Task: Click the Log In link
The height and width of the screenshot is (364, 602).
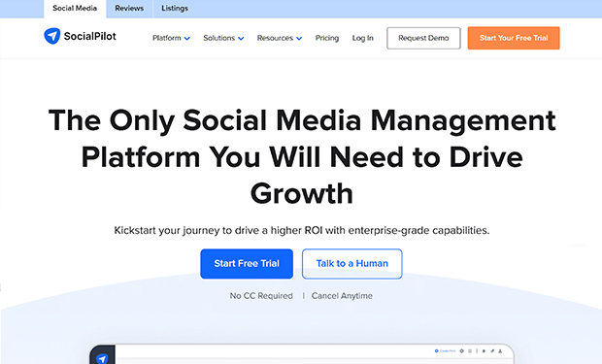Action: [x=363, y=38]
